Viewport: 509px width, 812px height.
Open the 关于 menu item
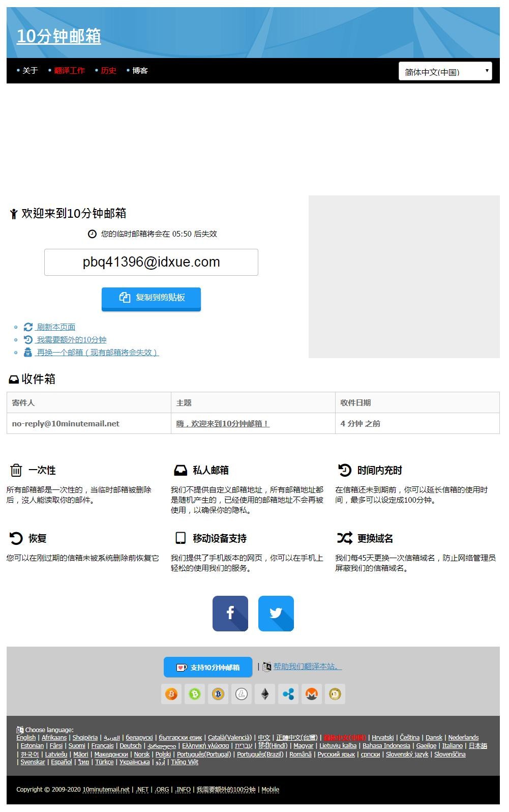(x=30, y=71)
